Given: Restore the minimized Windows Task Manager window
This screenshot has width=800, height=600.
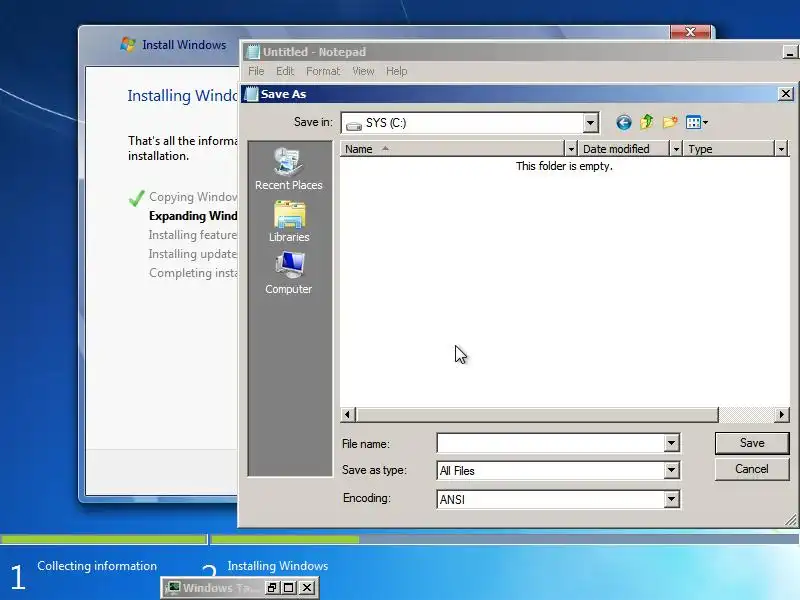Looking at the screenshot, I should coord(272,588).
